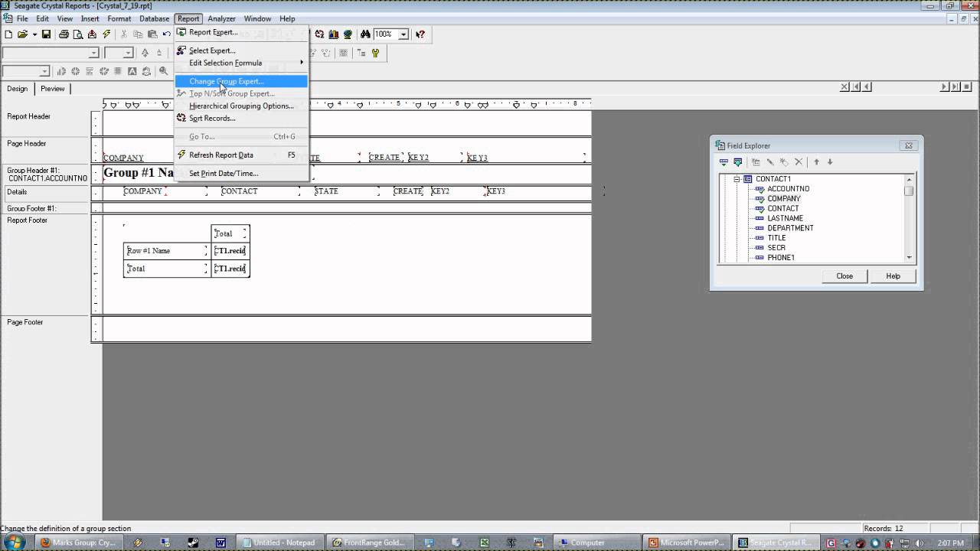Image resolution: width=980 pixels, height=551 pixels.
Task: Switch to the Preview tab
Action: (53, 89)
